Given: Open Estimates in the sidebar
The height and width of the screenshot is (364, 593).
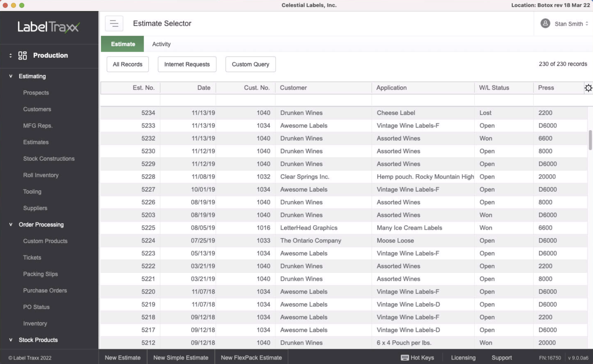Looking at the screenshot, I should [36, 142].
